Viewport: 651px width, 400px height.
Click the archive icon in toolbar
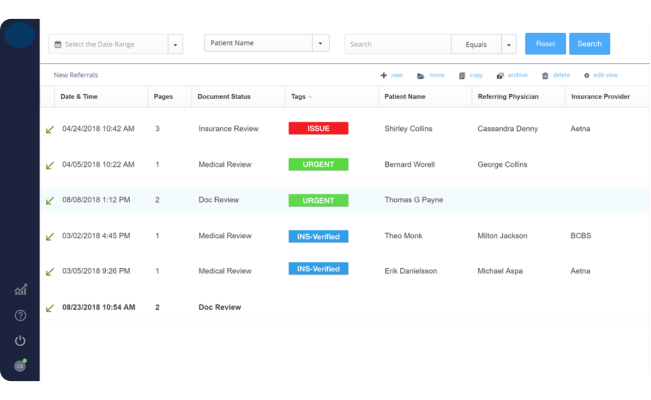pyautogui.click(x=500, y=76)
